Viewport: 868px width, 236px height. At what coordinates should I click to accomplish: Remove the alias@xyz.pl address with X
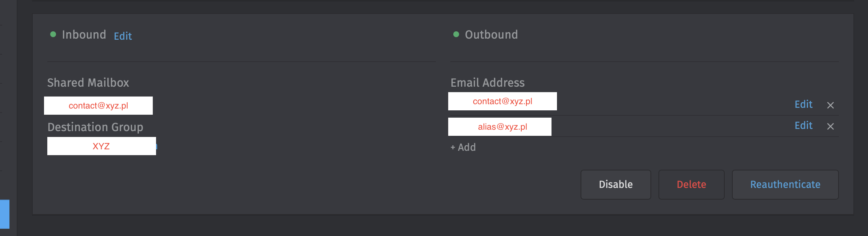click(x=830, y=126)
